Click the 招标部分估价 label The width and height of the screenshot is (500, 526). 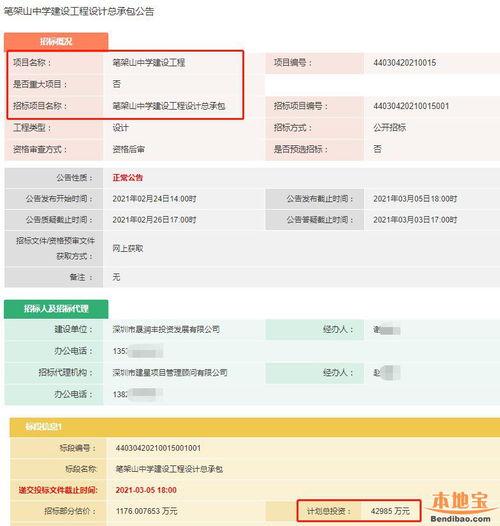[x=70, y=511]
